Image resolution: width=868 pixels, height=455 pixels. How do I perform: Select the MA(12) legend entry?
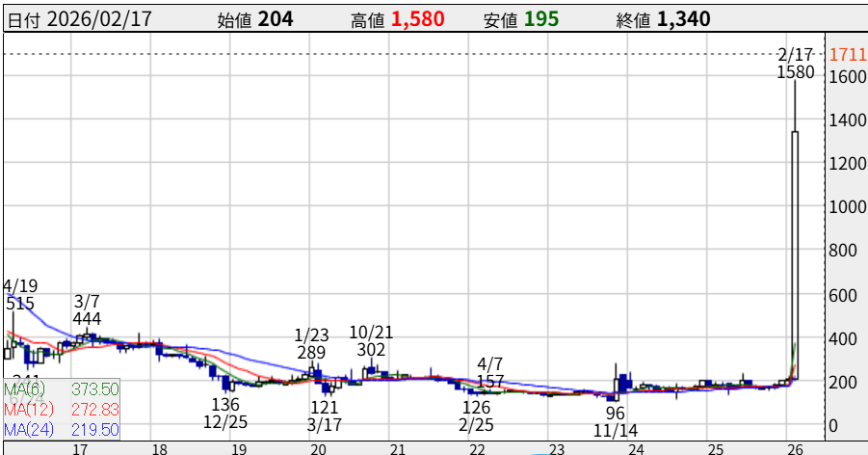[62, 408]
